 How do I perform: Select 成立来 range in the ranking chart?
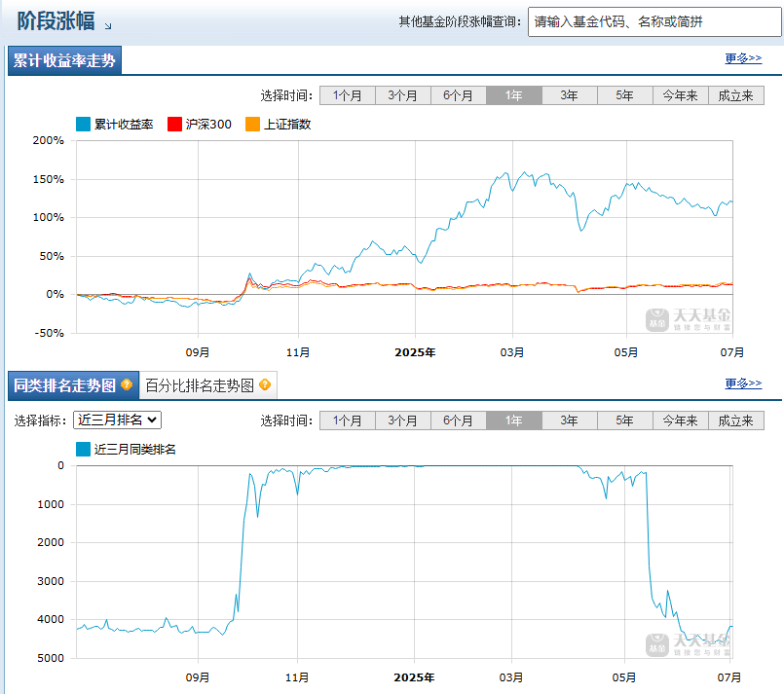[x=736, y=420]
